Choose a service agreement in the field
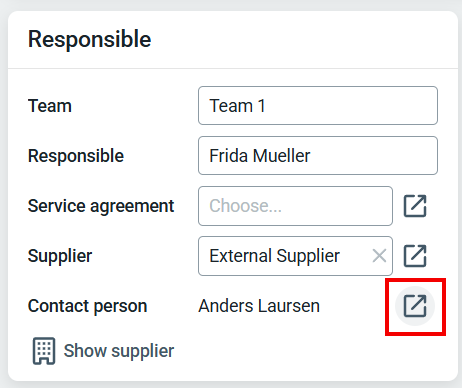This screenshot has height=388, width=462. (295, 206)
